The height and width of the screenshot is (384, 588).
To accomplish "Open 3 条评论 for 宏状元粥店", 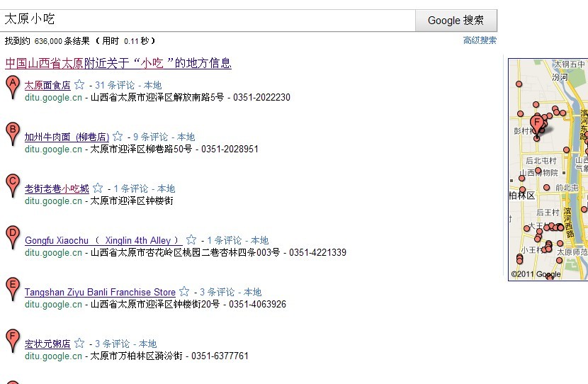I will (112, 344).
